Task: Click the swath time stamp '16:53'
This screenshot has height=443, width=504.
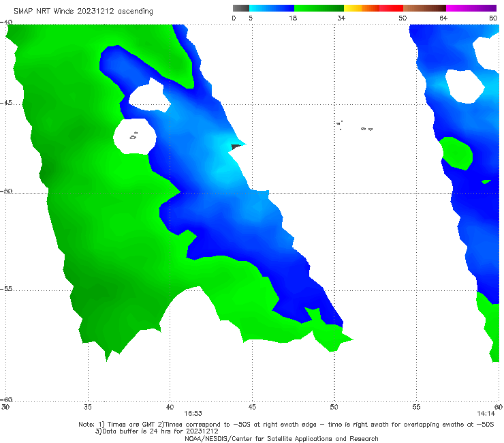Action: (x=193, y=414)
